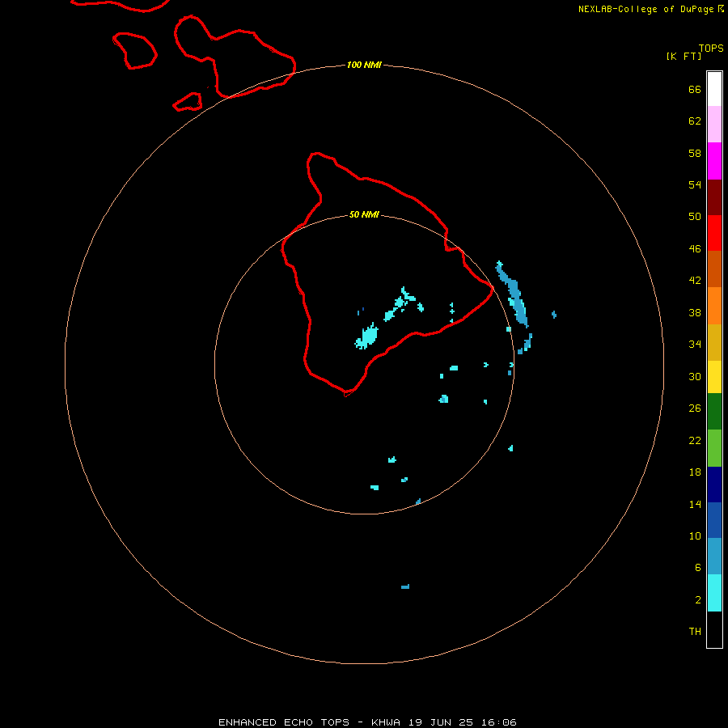728x728 pixels.
Task: Click the Enhanced Echo Tops KHWA caption
Action: tap(367, 722)
